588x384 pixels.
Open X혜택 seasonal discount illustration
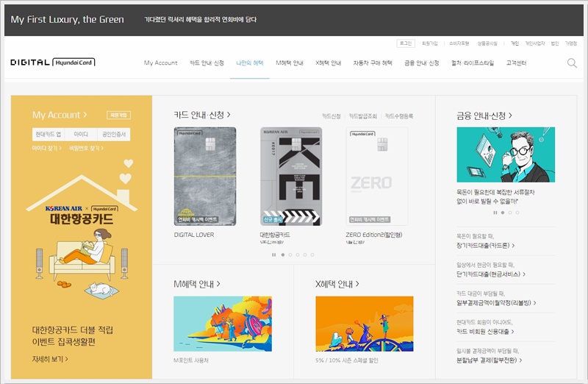coord(364,324)
